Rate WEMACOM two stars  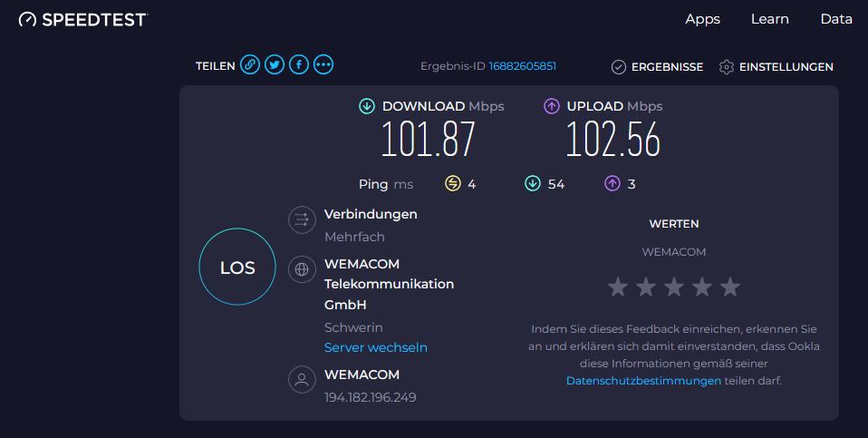coord(646,287)
